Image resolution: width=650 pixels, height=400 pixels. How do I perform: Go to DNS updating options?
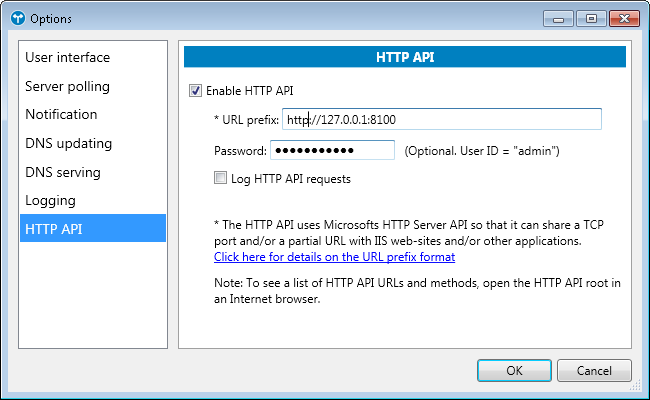click(x=68, y=143)
